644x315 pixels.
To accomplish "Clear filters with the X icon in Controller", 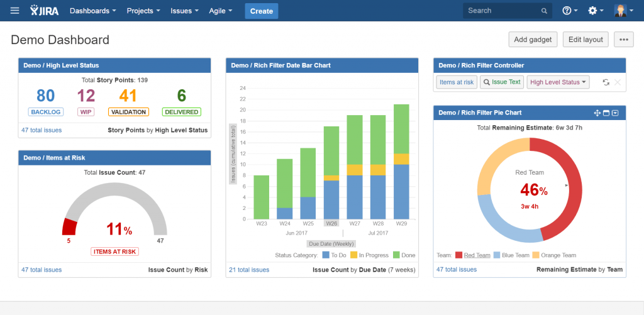I will pyautogui.click(x=617, y=82).
